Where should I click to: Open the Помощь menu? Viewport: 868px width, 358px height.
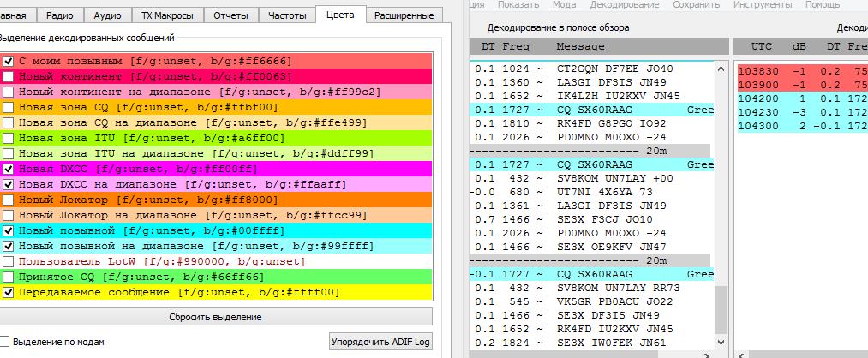822,4
